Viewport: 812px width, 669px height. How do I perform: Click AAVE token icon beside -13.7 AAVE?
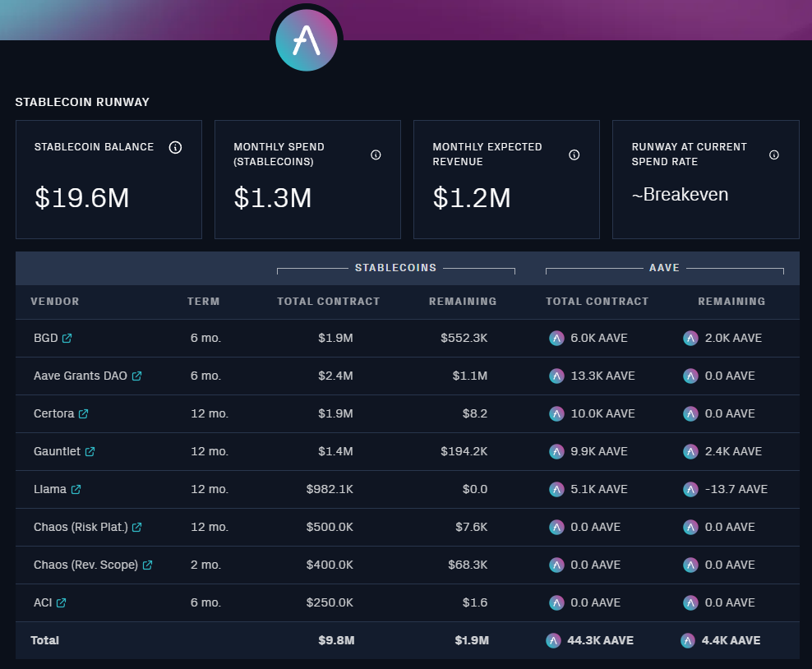pos(691,489)
